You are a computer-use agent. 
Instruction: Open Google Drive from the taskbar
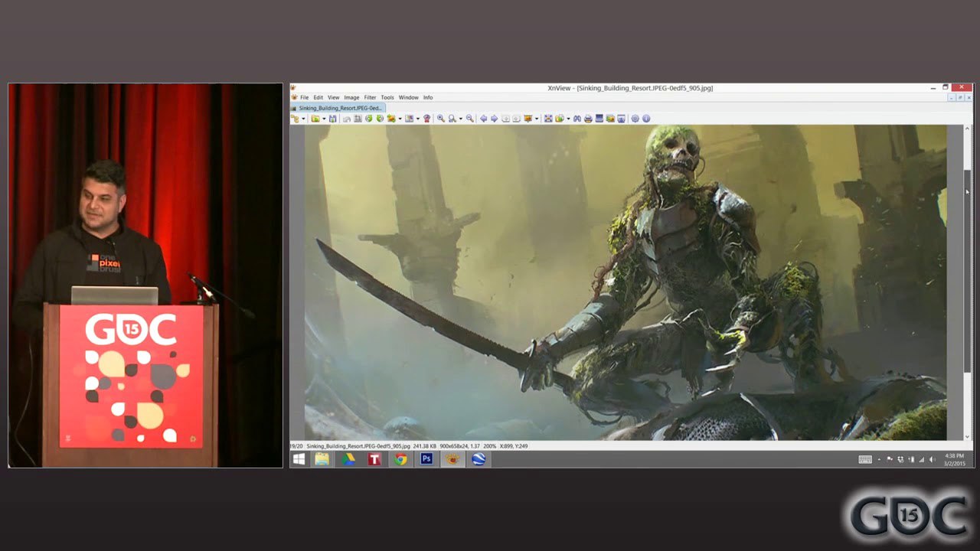pyautogui.click(x=348, y=459)
